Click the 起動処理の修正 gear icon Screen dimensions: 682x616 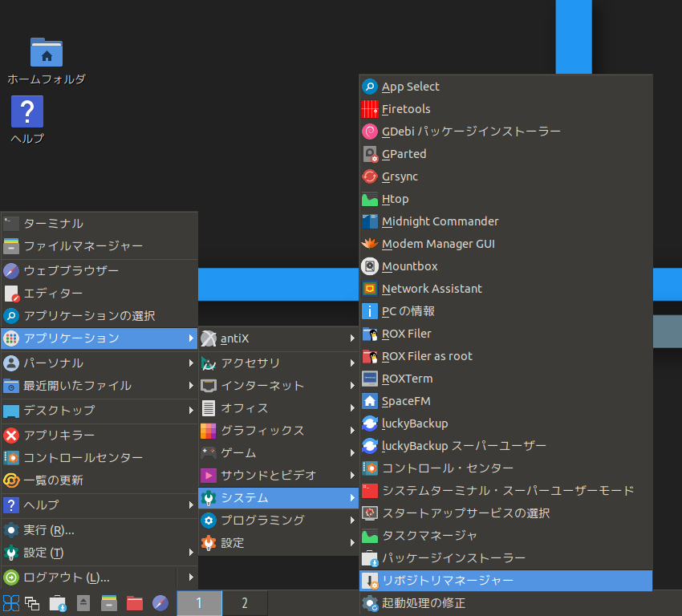tap(370, 603)
